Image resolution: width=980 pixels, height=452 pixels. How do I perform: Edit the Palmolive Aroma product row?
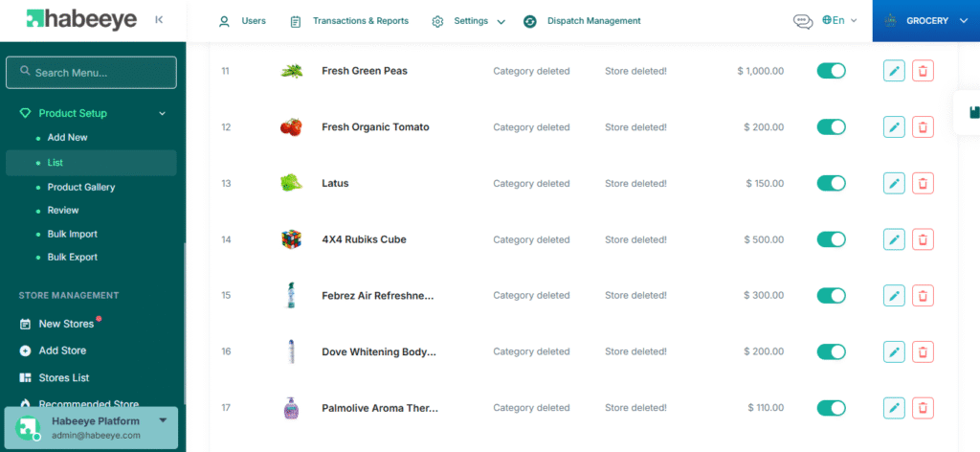point(894,408)
